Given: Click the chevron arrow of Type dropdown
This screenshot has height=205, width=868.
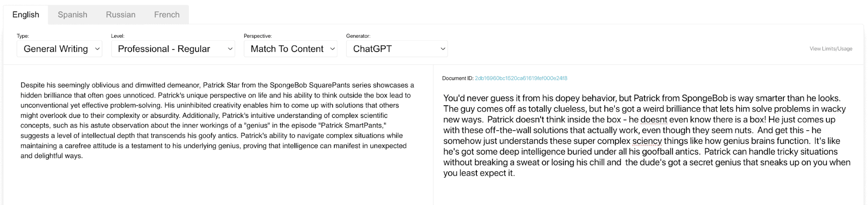Looking at the screenshot, I should [x=97, y=49].
